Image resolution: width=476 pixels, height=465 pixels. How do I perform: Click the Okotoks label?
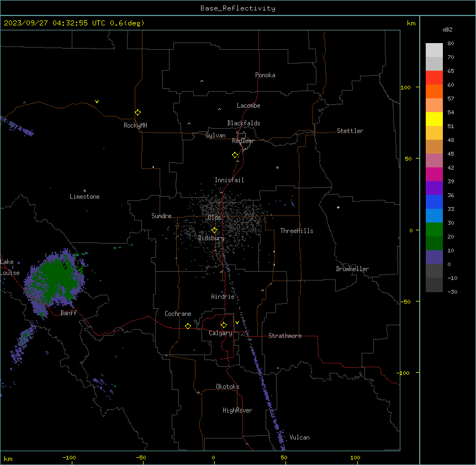pos(228,387)
